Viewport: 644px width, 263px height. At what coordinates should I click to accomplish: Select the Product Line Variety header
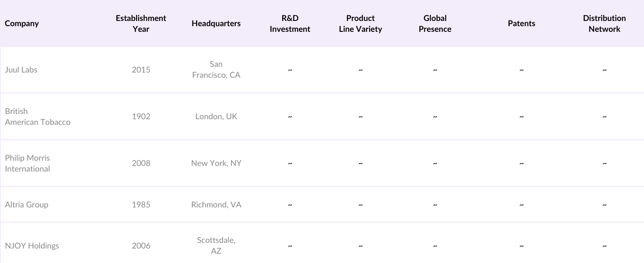360,23
